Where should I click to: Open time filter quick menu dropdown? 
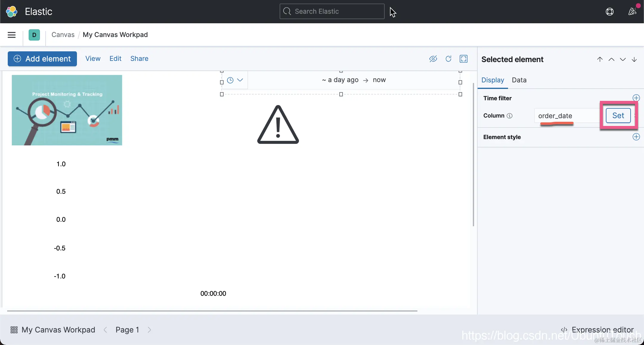coord(235,80)
